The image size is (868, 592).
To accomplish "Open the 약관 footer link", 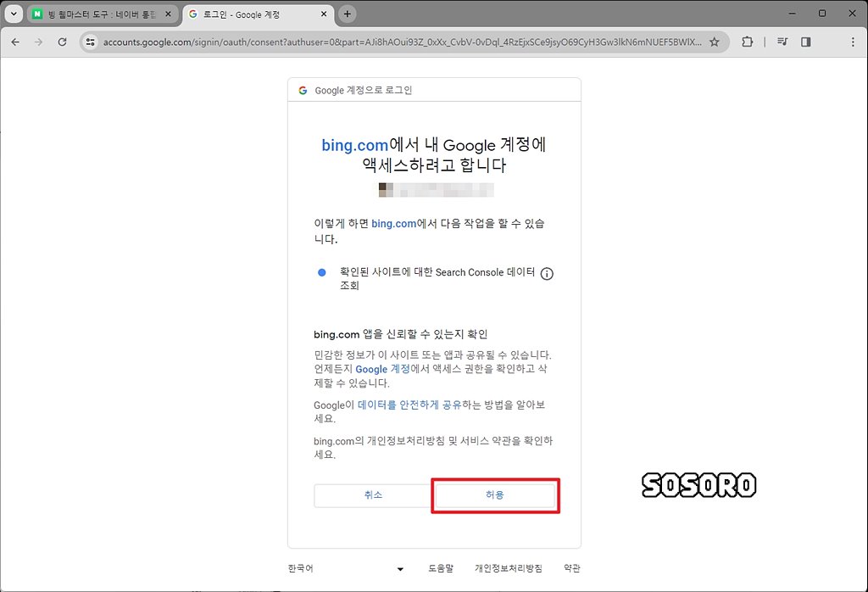I will click(x=572, y=568).
